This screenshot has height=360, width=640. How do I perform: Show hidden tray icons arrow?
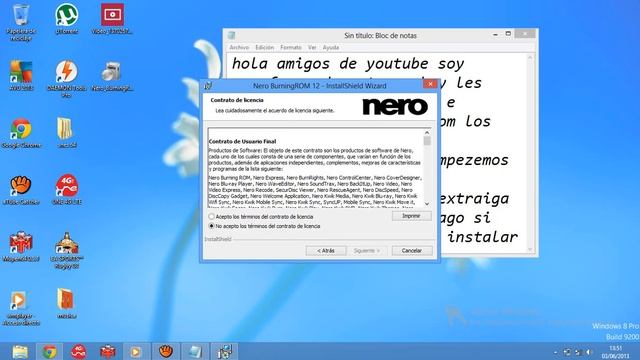click(556, 352)
